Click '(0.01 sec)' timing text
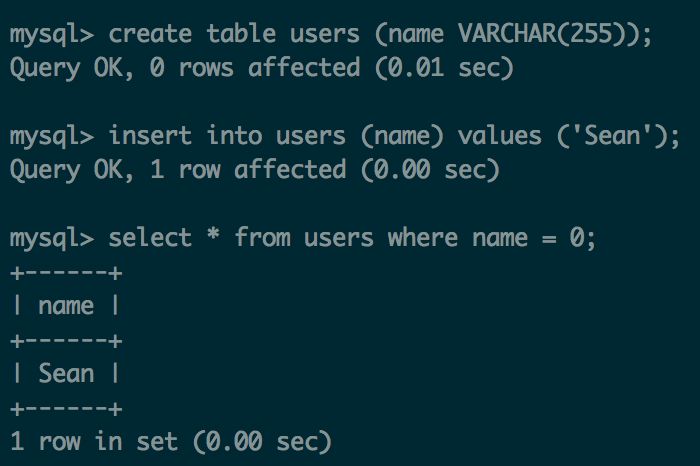 [x=444, y=68]
